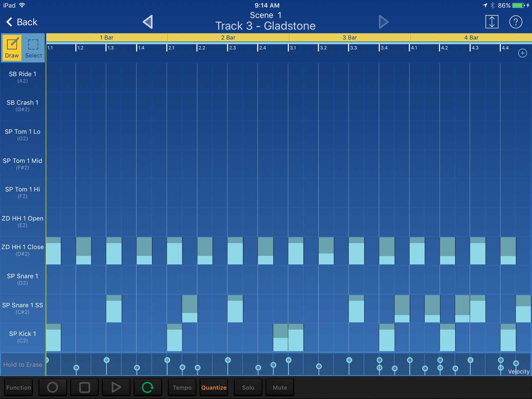Image resolution: width=532 pixels, height=399 pixels.
Task: Tap the Wi-Fi status icon
Action: click(22, 5)
